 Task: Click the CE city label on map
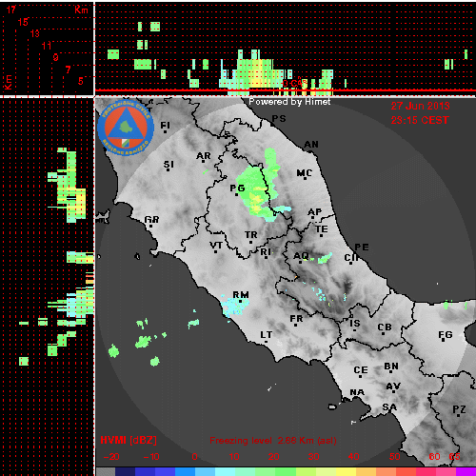pyautogui.click(x=361, y=370)
